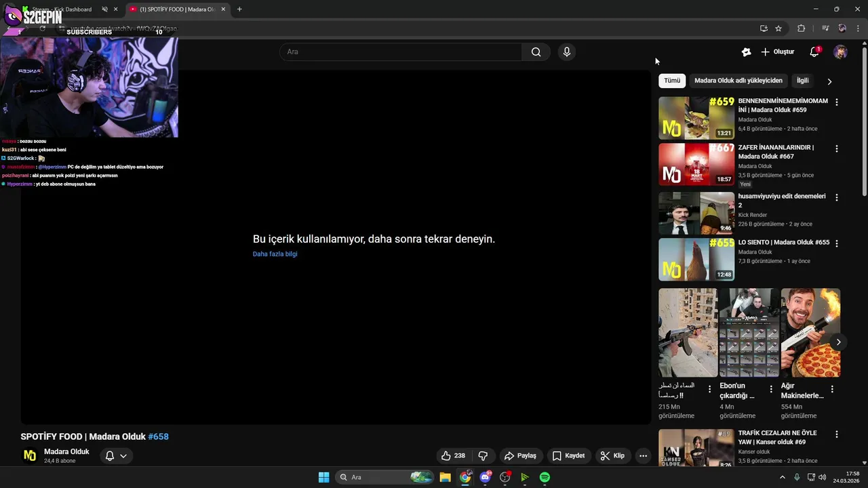The height and width of the screenshot is (488, 868).
Task: Open Chrome extensions puzzle icon
Action: pyautogui.click(x=801, y=28)
